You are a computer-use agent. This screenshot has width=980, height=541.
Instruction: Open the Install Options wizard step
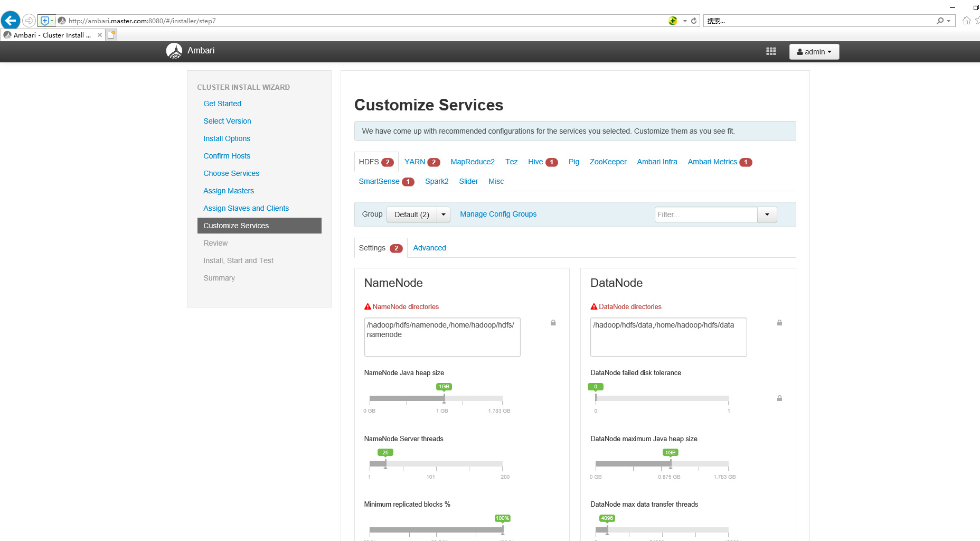click(227, 138)
